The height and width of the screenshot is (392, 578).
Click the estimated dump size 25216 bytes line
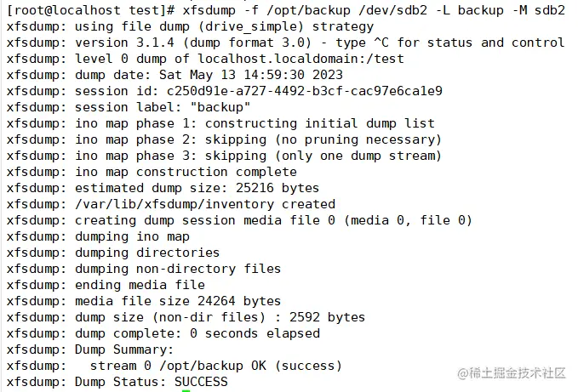coord(197,188)
